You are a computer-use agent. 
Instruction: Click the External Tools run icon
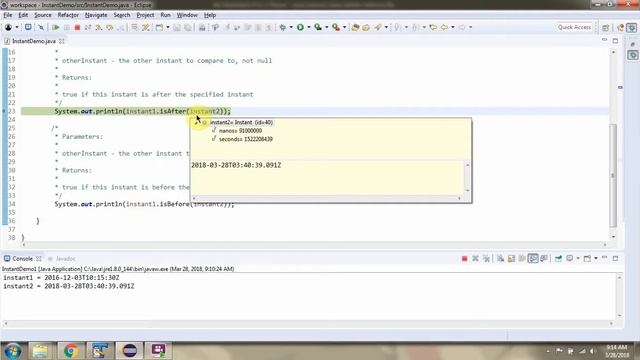click(336, 27)
